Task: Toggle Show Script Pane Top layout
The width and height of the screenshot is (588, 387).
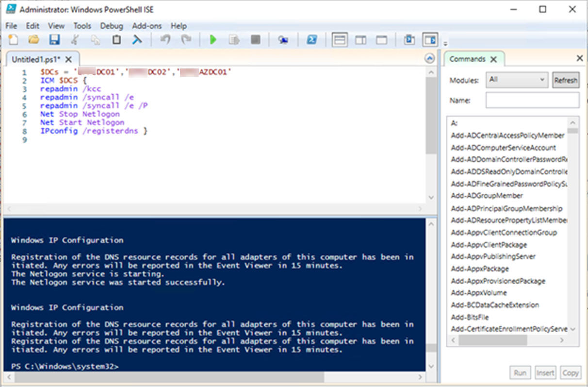Action: pos(340,40)
